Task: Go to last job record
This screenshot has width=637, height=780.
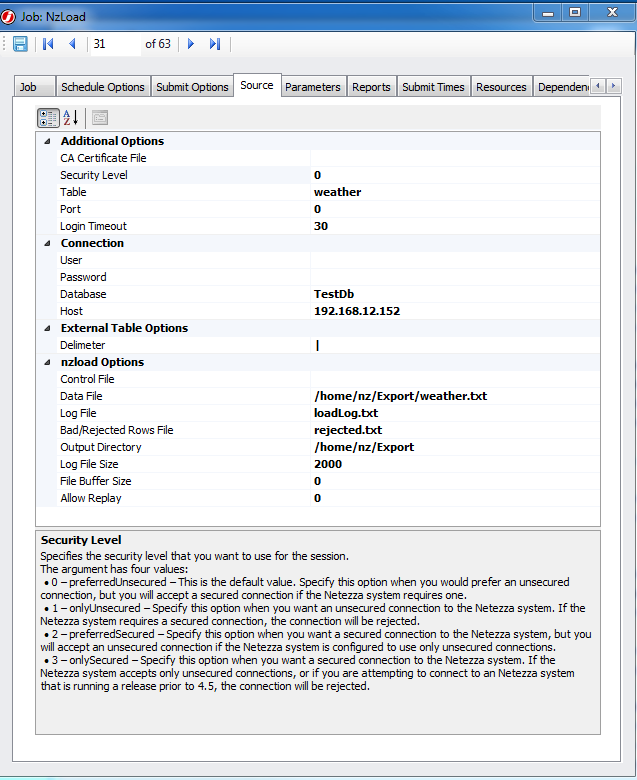Action: point(215,44)
